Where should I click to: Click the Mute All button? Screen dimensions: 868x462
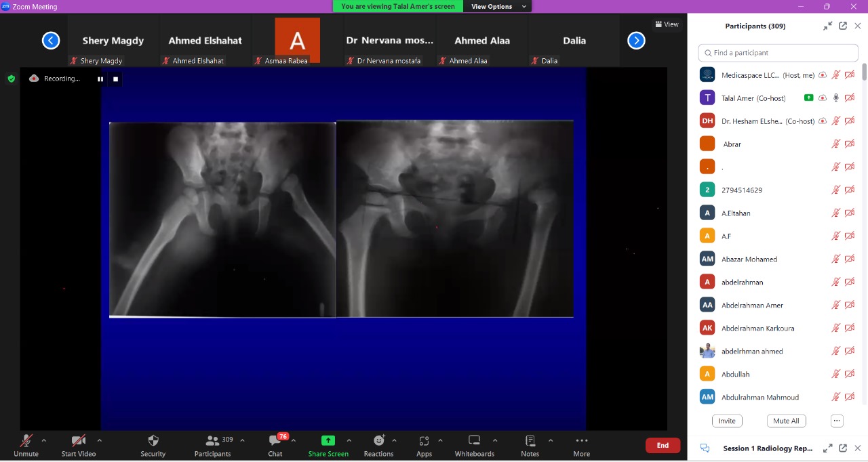click(x=786, y=421)
